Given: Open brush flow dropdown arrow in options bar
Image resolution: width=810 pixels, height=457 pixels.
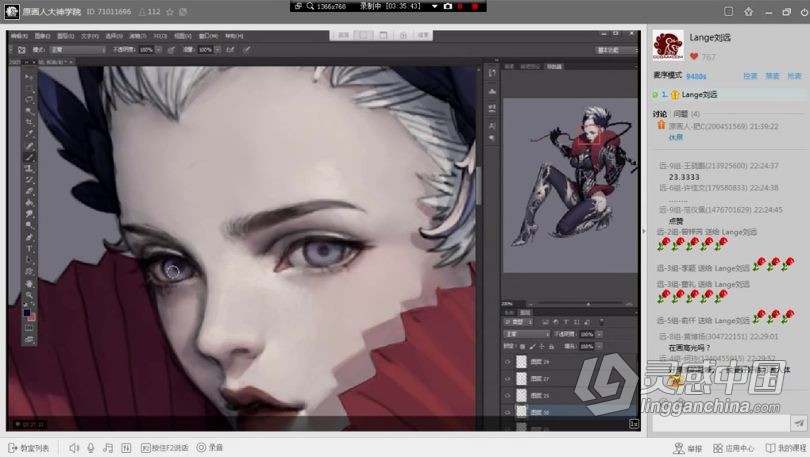Looking at the screenshot, I should coord(218,50).
